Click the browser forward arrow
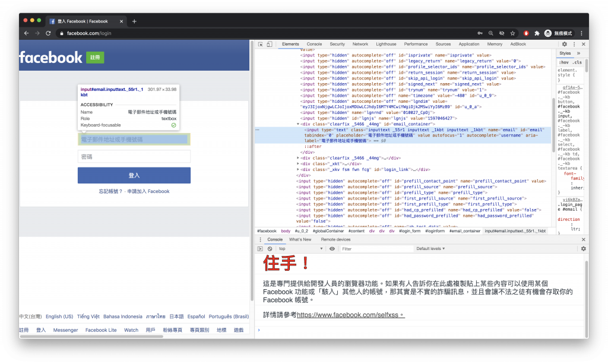This screenshot has height=364, width=608. click(37, 33)
